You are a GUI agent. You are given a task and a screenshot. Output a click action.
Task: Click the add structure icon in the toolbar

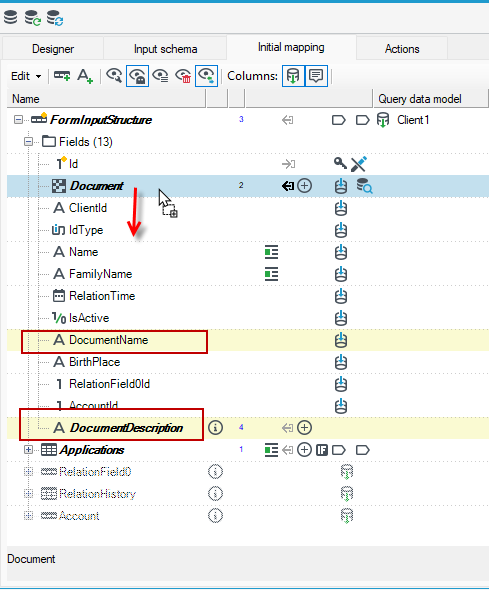coord(62,76)
